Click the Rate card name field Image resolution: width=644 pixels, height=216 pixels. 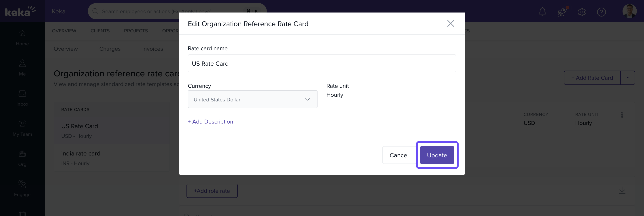click(322, 64)
